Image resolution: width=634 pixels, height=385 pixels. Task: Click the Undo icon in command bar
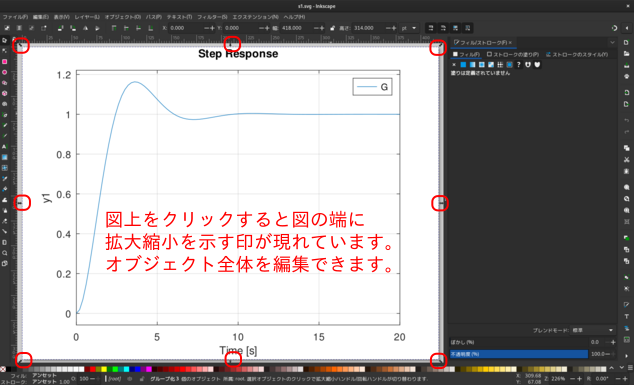tap(626, 120)
